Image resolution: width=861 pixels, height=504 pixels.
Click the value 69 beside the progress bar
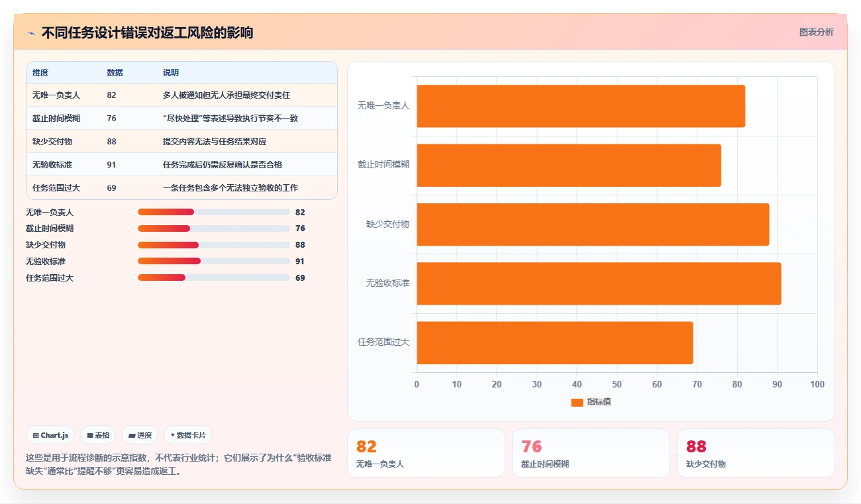click(300, 278)
